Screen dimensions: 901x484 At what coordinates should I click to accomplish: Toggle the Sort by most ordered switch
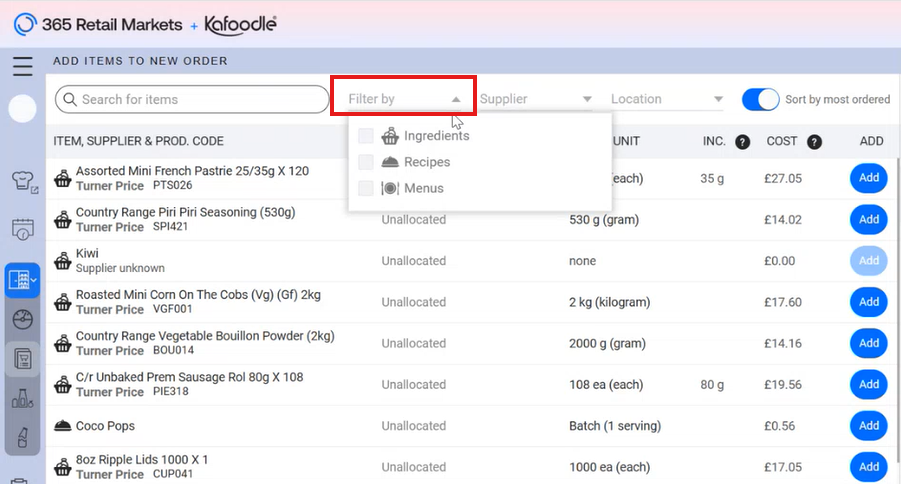[760, 99]
